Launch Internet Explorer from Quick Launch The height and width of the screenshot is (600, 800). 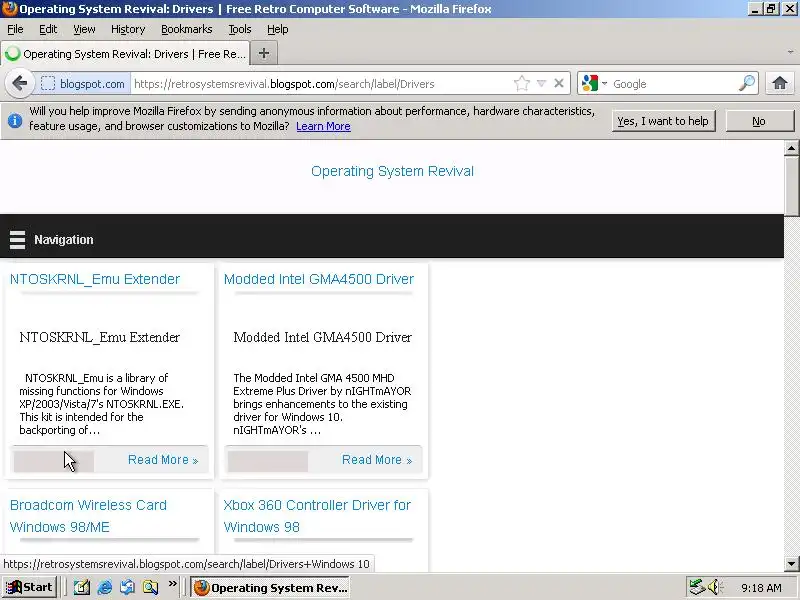[105, 587]
